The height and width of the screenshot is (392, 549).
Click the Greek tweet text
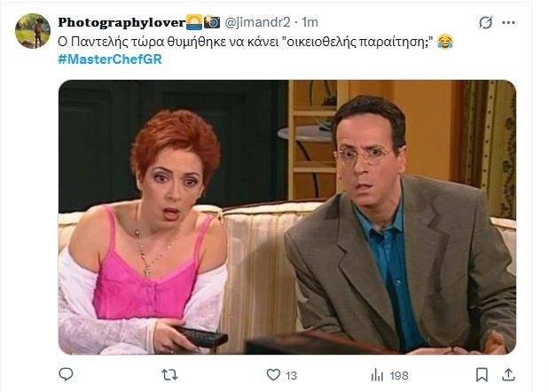[246, 42]
